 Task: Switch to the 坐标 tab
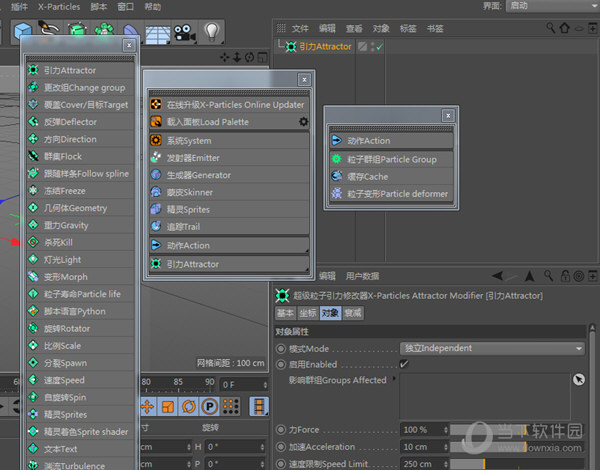308,313
